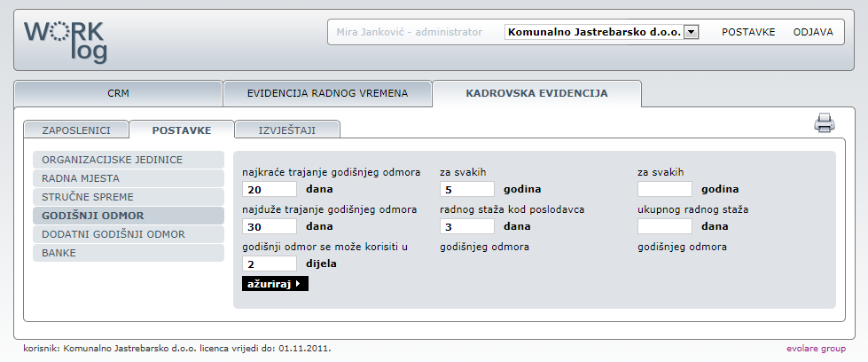Select the Postavke subtab

click(182, 130)
